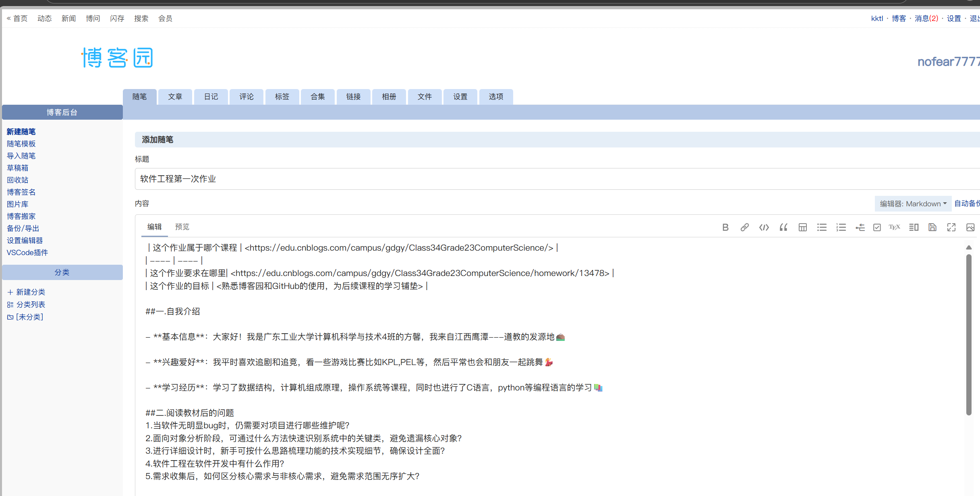Open the 文章 tab

pos(175,97)
